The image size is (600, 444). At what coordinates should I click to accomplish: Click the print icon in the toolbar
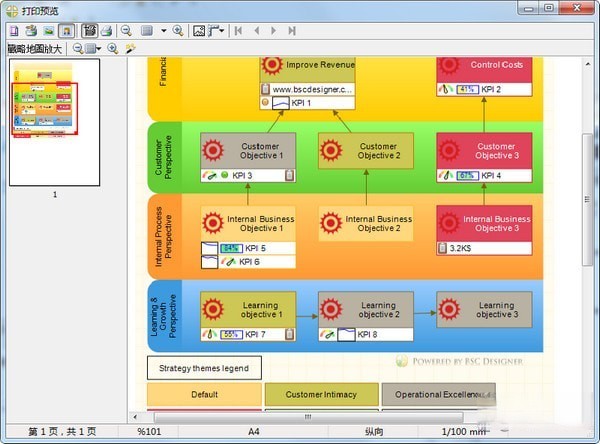(x=107, y=30)
